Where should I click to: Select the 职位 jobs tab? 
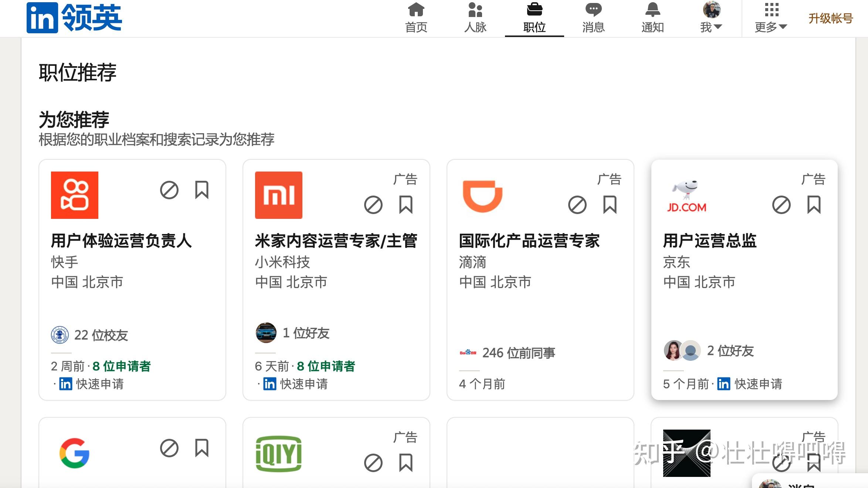[535, 18]
